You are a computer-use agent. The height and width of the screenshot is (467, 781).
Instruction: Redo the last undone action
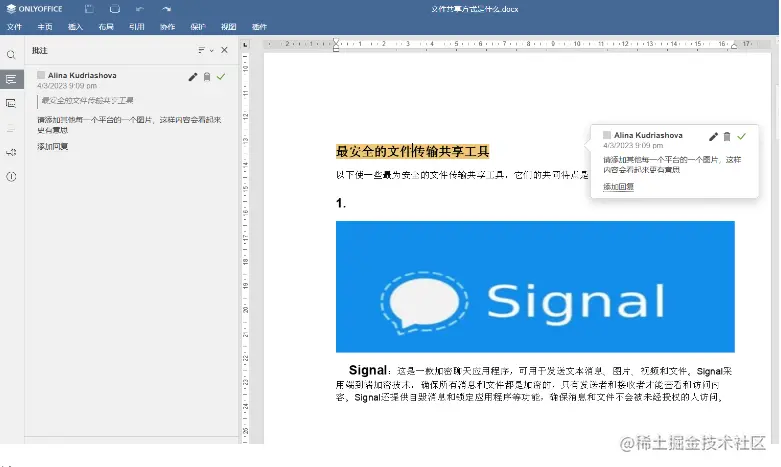[166, 8]
